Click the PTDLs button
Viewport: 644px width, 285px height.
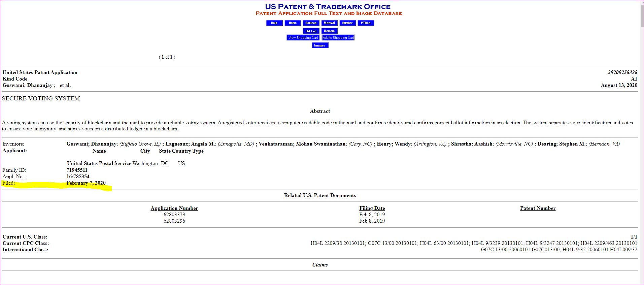click(366, 23)
